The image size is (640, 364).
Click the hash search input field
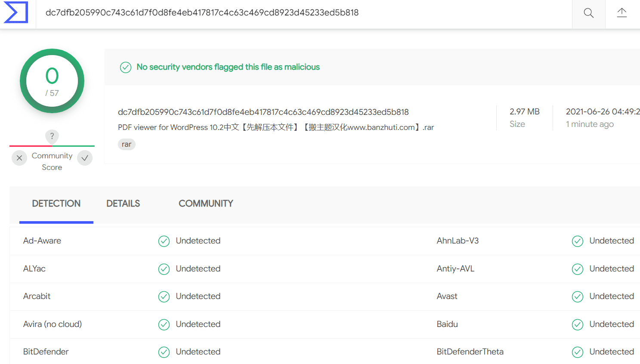coord(304,13)
